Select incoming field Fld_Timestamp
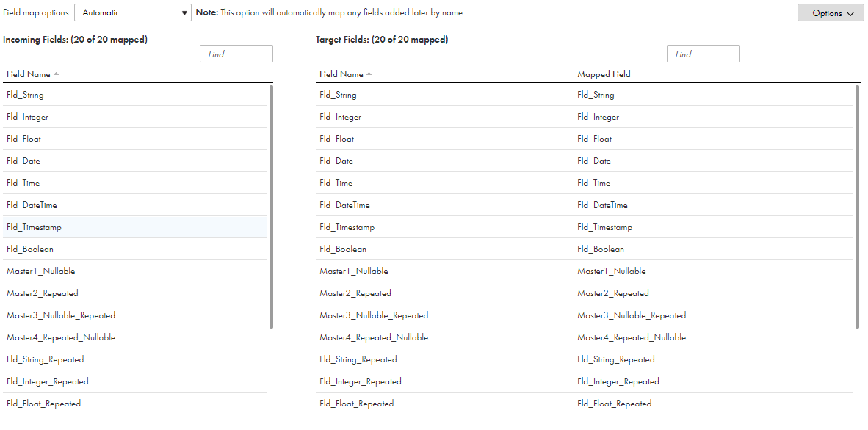Image resolution: width=868 pixels, height=430 pixels. [34, 227]
